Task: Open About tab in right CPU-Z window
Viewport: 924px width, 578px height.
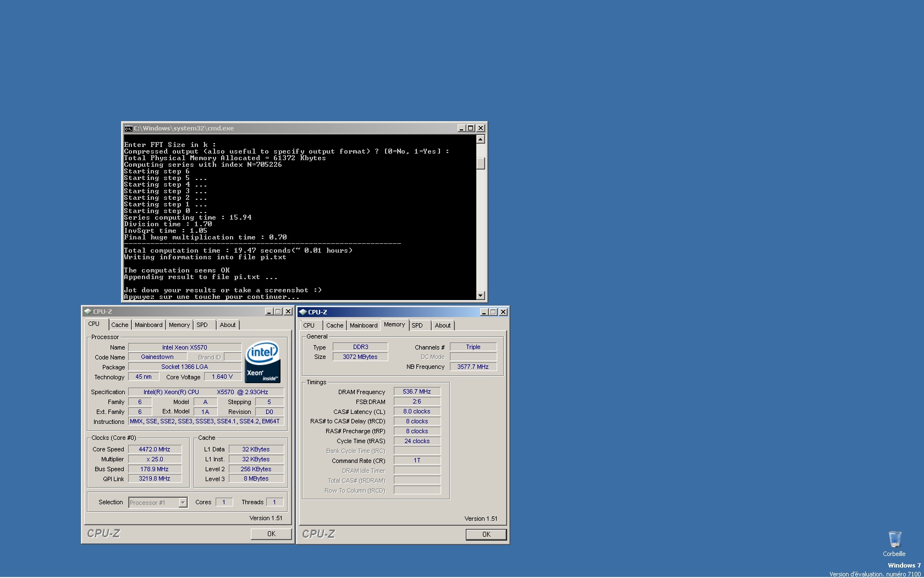Action: [443, 325]
